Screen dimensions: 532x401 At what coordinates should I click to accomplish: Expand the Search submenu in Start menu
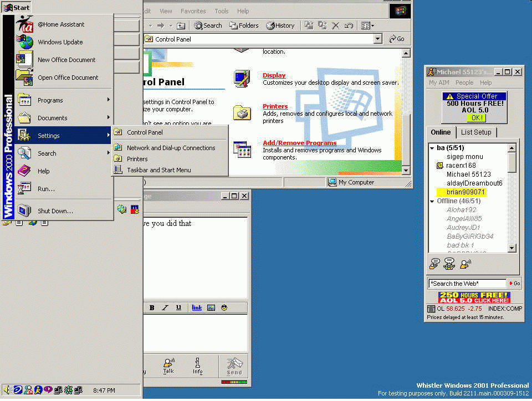pos(63,153)
